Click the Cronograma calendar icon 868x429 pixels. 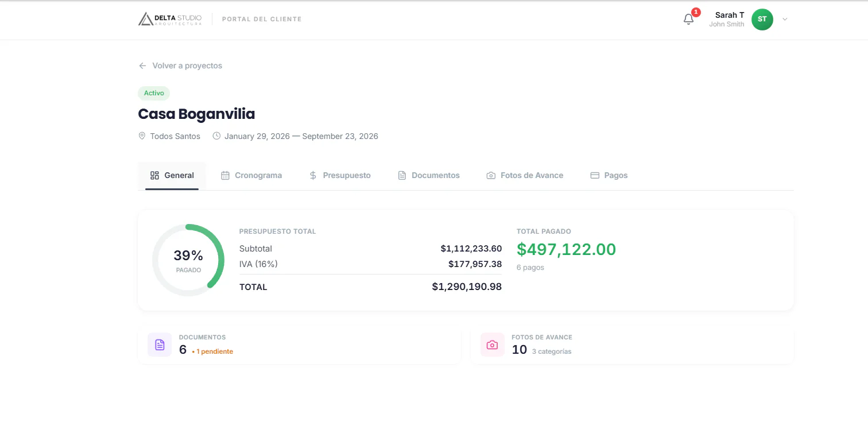click(x=225, y=175)
